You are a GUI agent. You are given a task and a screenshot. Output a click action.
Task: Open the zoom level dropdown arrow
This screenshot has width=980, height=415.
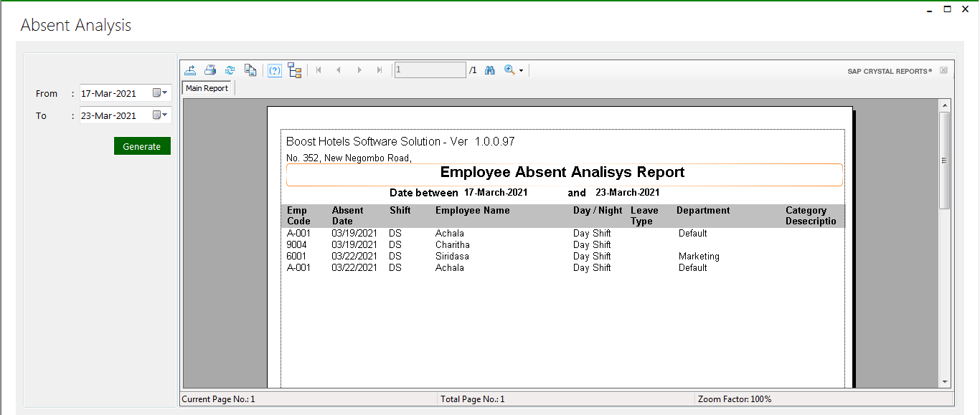click(x=522, y=70)
